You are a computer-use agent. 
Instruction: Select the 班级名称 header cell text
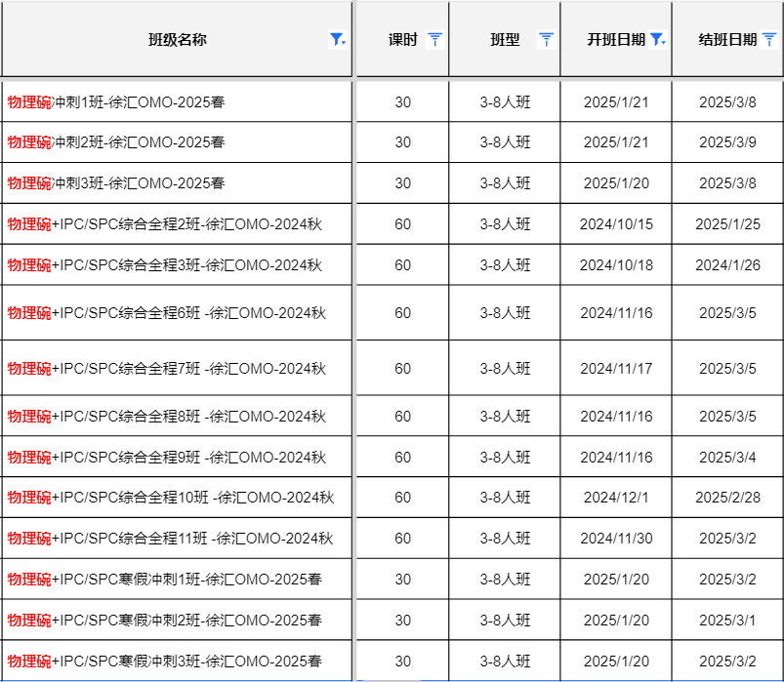point(177,40)
